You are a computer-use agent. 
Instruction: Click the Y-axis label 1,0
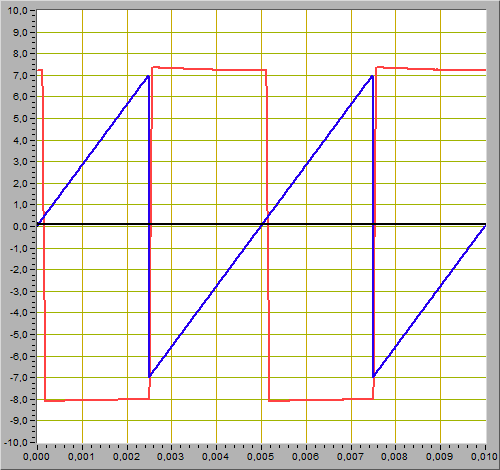20,205
